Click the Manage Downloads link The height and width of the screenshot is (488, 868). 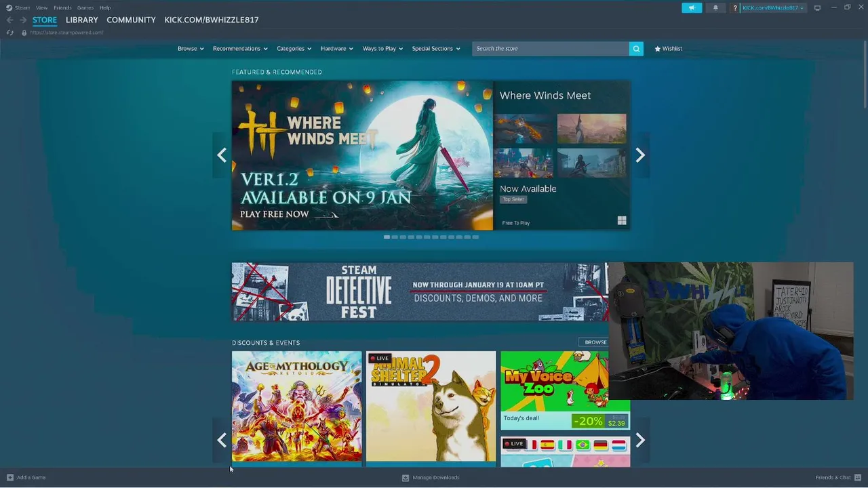click(436, 477)
